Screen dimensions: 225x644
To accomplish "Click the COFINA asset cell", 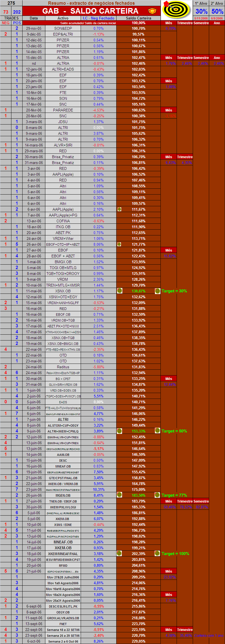I will (63, 221).
